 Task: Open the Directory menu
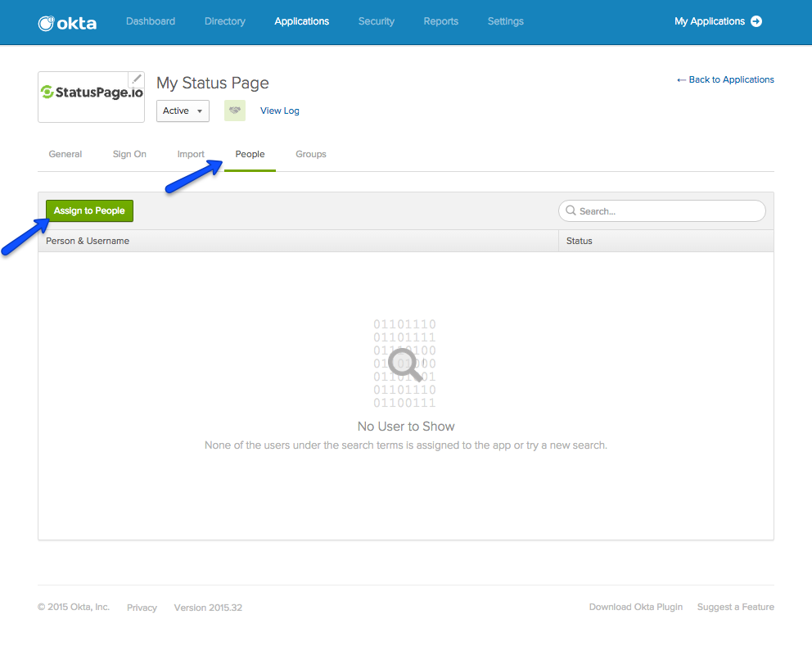click(x=225, y=21)
